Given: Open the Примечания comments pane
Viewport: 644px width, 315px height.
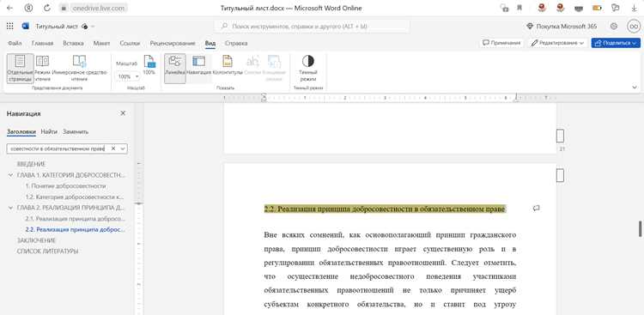Looking at the screenshot, I should tap(501, 43).
